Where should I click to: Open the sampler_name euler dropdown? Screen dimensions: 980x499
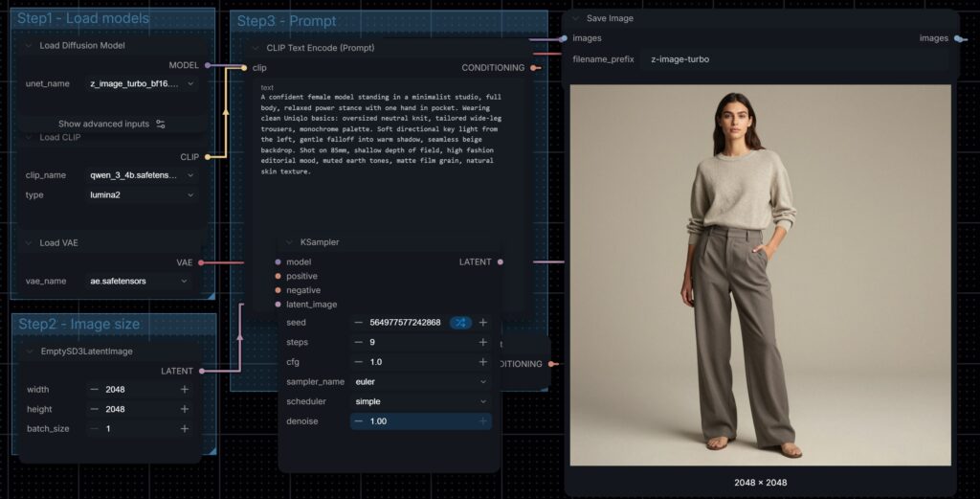421,382
